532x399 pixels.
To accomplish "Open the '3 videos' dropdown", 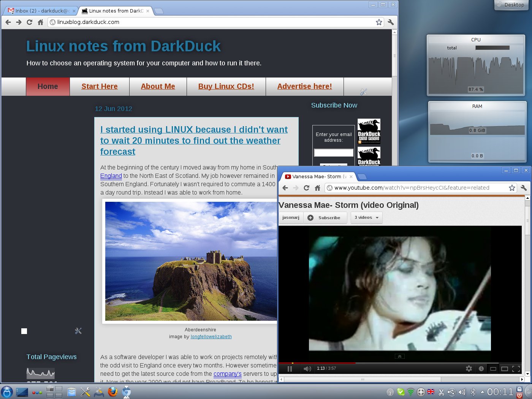I will [x=366, y=218].
